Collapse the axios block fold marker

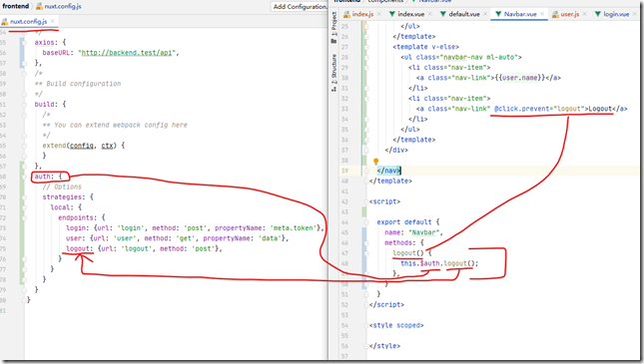pos(24,42)
